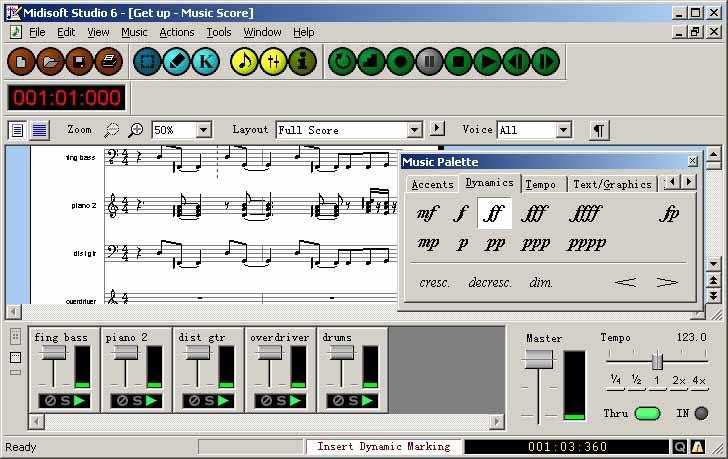Click the Save file toolbar icon
728x459 pixels.
[80, 62]
